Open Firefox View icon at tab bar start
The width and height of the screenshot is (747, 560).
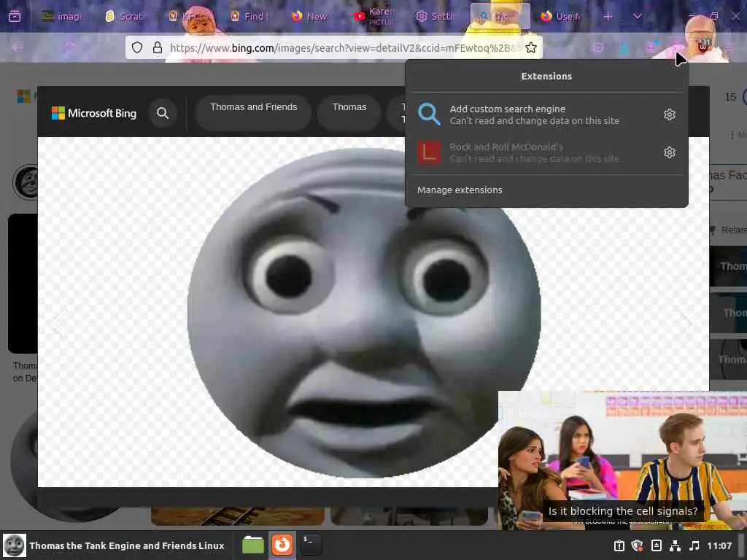[x=15, y=17]
